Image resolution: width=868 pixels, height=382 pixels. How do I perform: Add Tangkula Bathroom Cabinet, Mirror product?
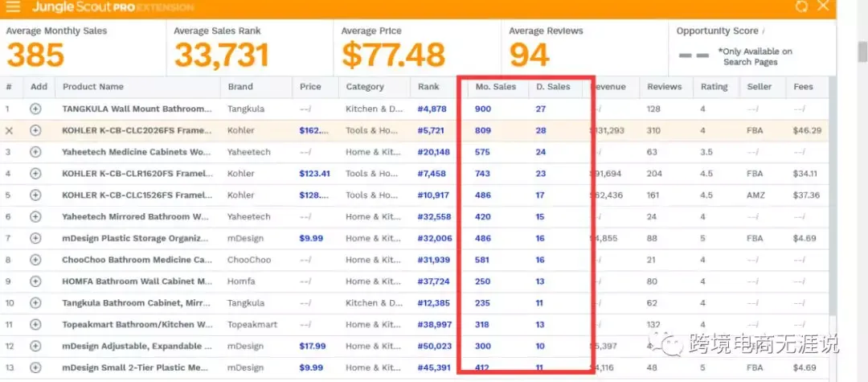tap(35, 303)
